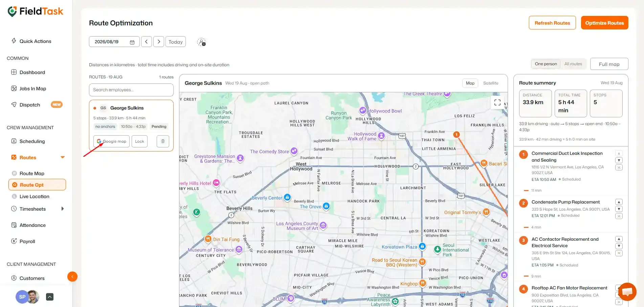Click the dark chevron-up icon at sidebar bottom
Image resolution: width=644 pixels, height=307 pixels.
[x=49, y=297]
